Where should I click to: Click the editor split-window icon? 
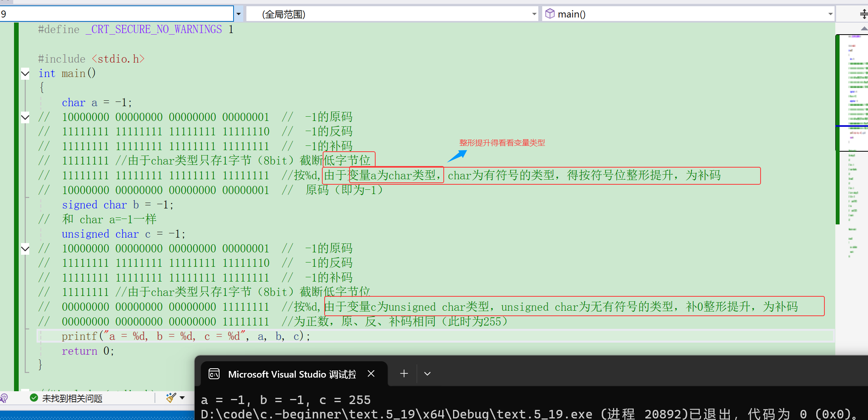tap(863, 14)
